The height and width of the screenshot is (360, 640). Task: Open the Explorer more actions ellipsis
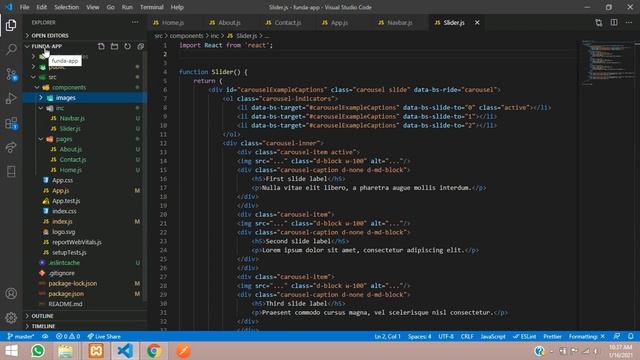[135, 22]
